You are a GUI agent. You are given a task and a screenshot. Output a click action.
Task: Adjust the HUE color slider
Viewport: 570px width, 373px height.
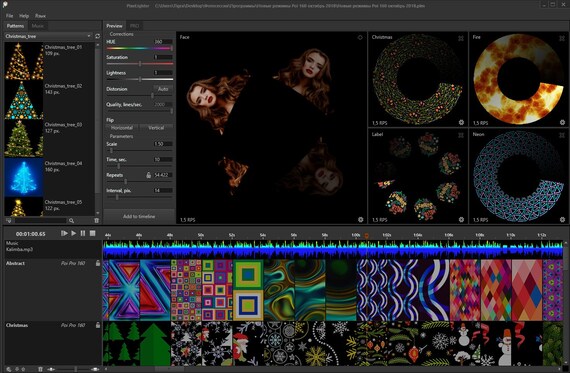139,48
